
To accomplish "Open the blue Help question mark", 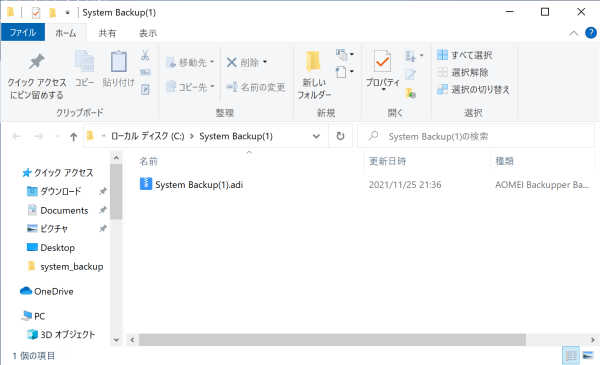I will click(591, 33).
